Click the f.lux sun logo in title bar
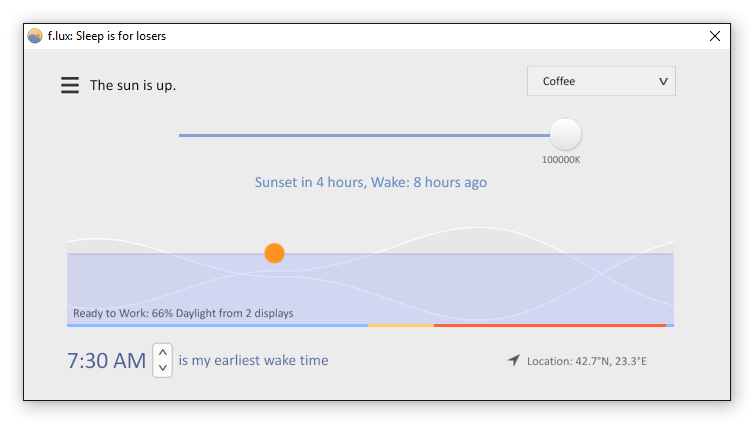Image resolution: width=755 pixels, height=430 pixels. click(x=35, y=36)
